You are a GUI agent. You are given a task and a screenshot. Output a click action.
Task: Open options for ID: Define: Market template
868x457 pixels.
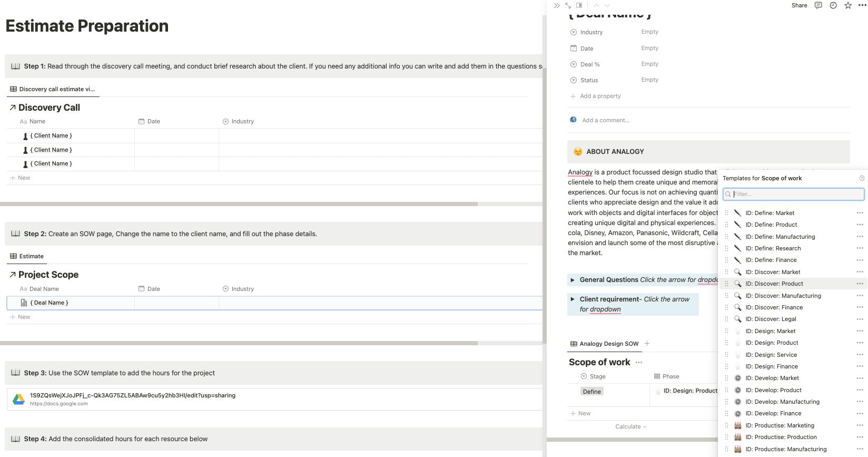pos(860,213)
